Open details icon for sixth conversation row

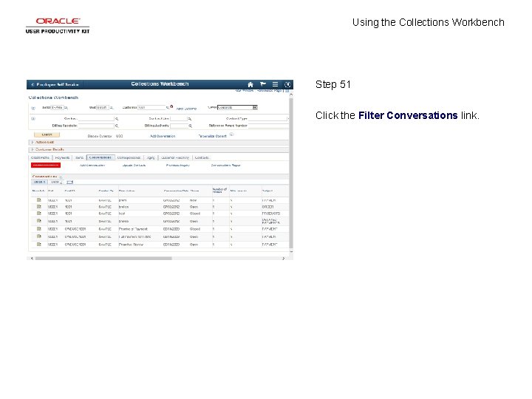click(x=39, y=236)
